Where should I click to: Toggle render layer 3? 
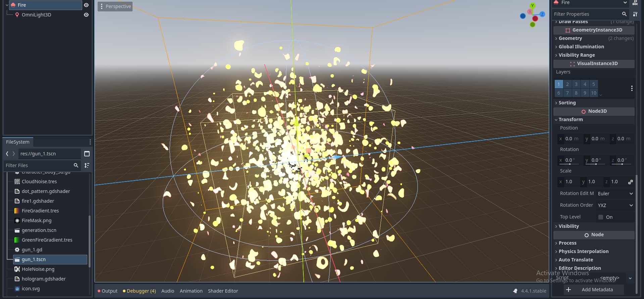(x=576, y=84)
